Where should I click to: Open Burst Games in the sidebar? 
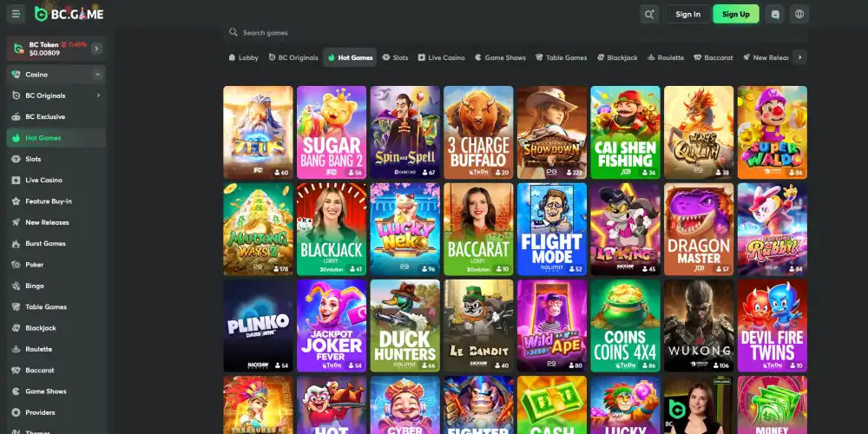point(56,243)
